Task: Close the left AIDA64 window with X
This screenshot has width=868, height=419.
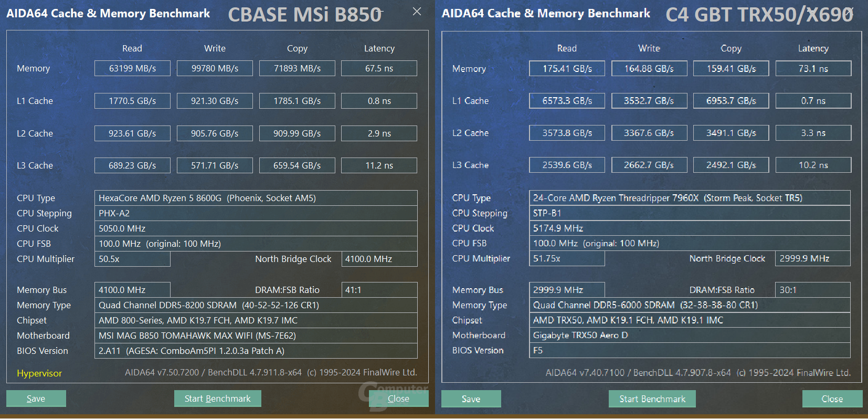Action: 417,12
